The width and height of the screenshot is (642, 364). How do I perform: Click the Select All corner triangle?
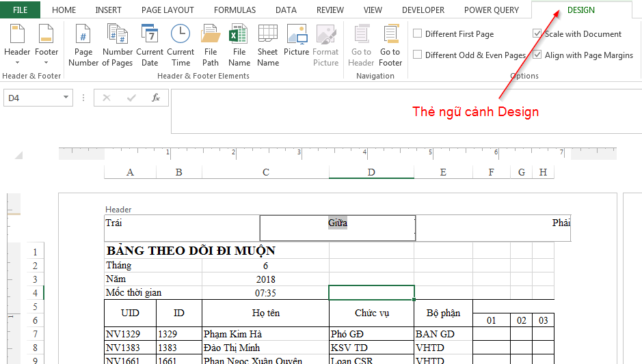point(18,154)
